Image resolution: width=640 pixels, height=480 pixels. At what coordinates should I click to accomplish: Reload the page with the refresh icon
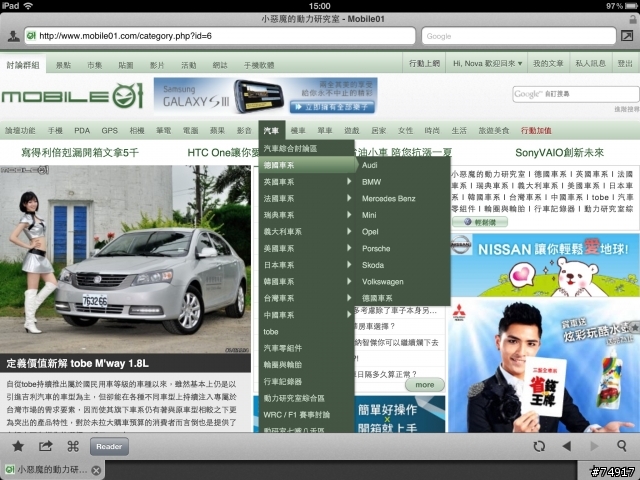(539, 446)
